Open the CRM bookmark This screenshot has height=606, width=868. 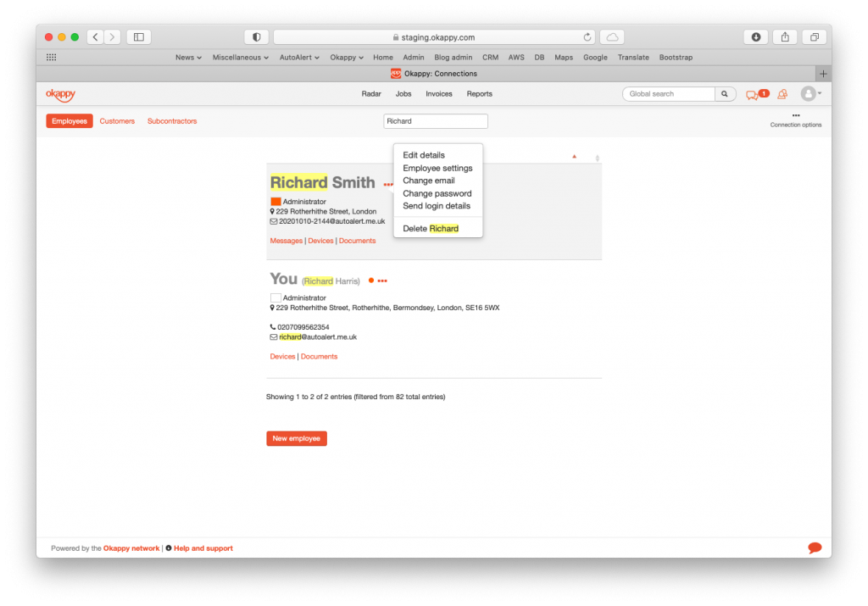[x=490, y=58]
